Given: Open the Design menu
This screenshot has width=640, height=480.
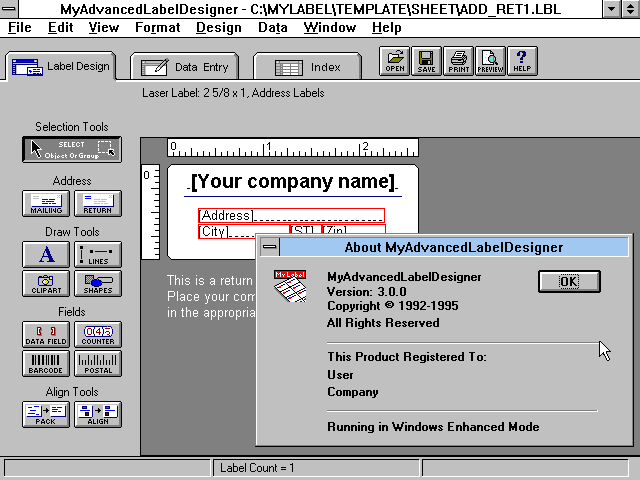Looking at the screenshot, I should [x=219, y=27].
